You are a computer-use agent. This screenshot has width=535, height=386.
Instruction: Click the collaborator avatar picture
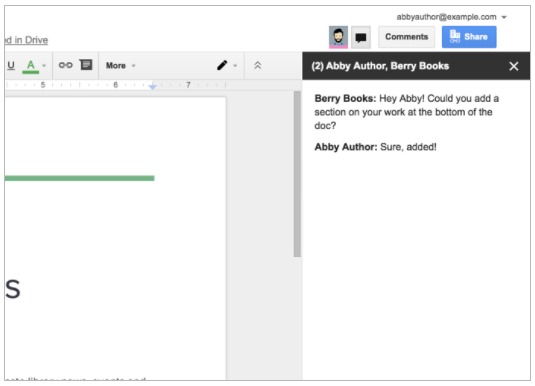(x=338, y=37)
